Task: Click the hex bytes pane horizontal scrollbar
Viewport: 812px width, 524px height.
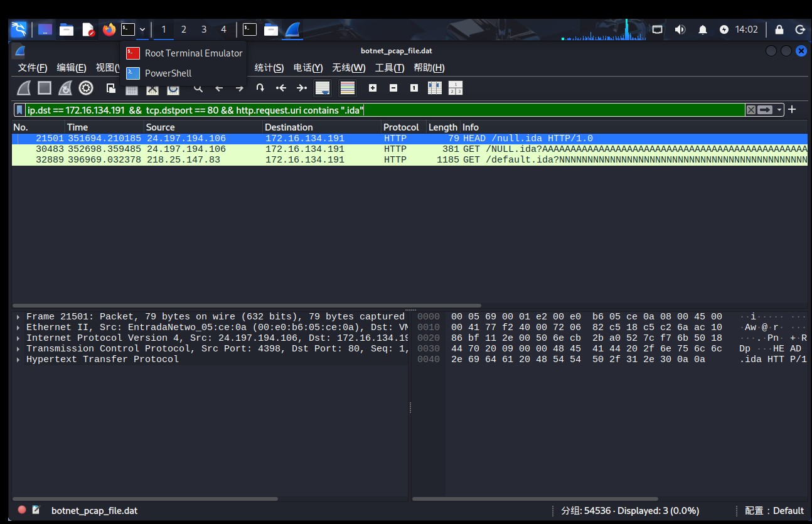Action: coord(536,499)
